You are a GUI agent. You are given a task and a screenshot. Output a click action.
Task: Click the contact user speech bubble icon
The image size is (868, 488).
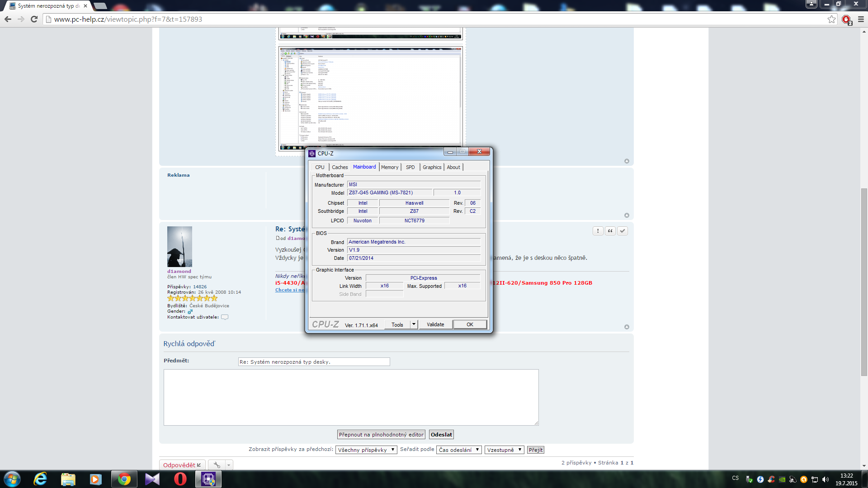225,317
